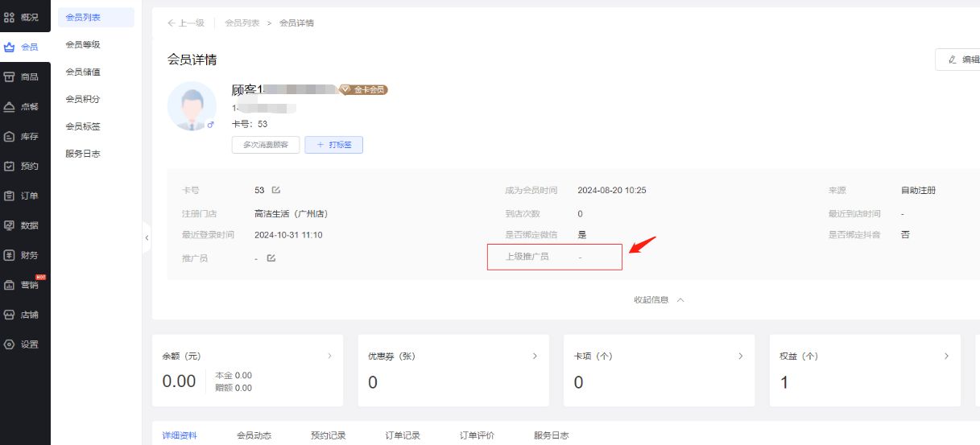
Task: Go to 会员等级 submenu item
Action: tap(83, 44)
